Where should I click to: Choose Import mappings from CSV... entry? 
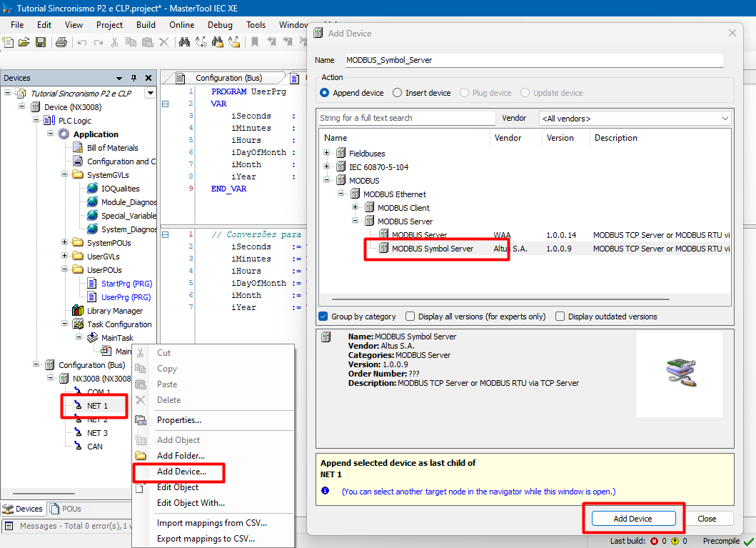(x=211, y=523)
